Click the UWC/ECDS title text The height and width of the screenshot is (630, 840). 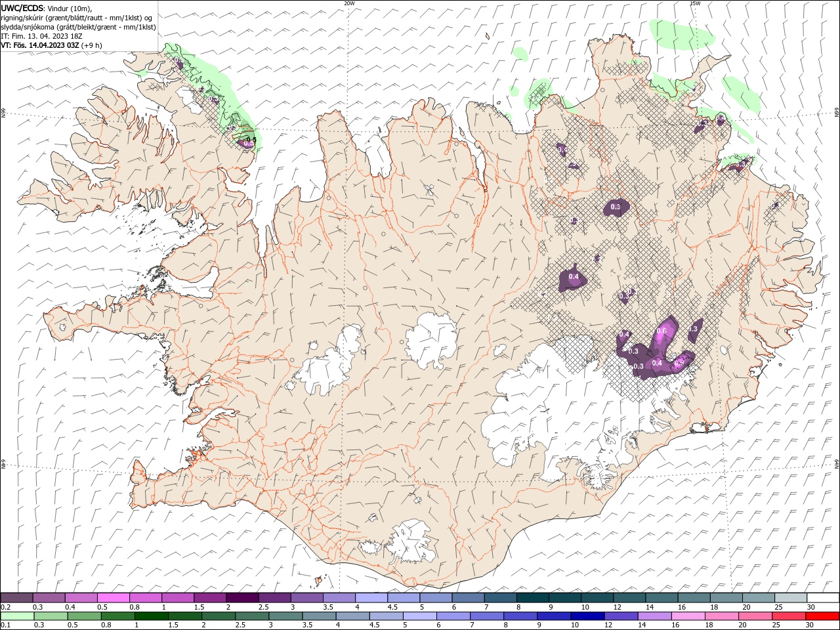tap(22, 8)
